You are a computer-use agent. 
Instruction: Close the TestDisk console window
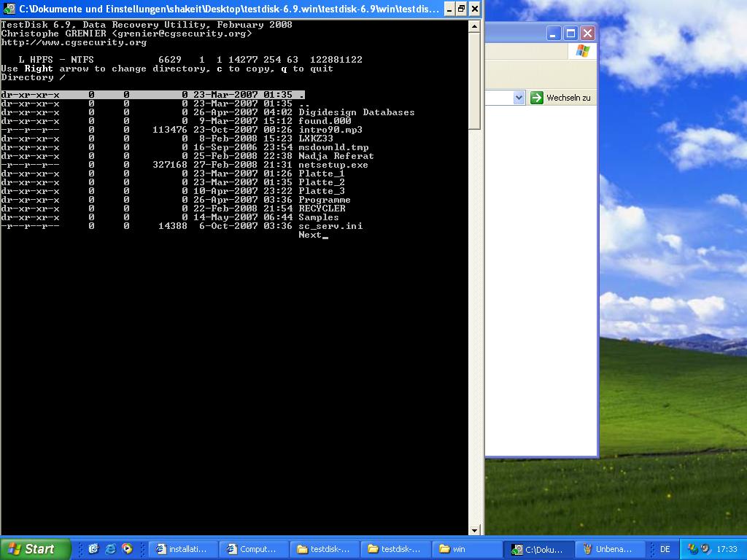pos(475,9)
